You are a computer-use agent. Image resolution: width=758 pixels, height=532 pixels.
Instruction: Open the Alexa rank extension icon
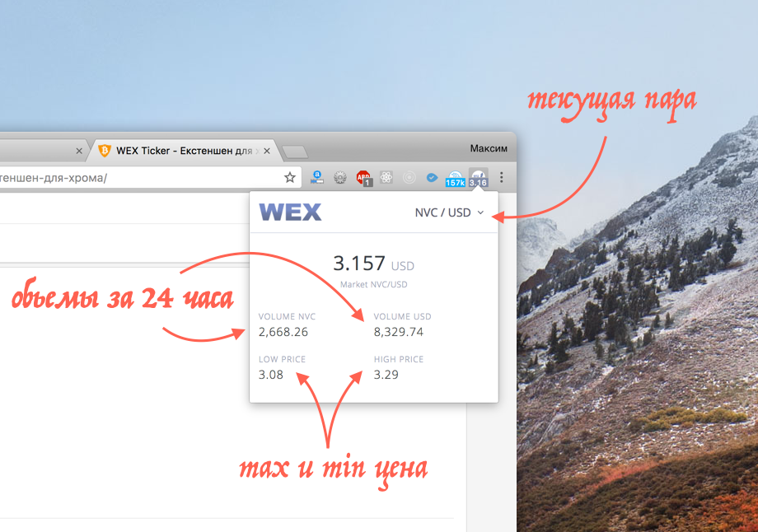point(317,177)
